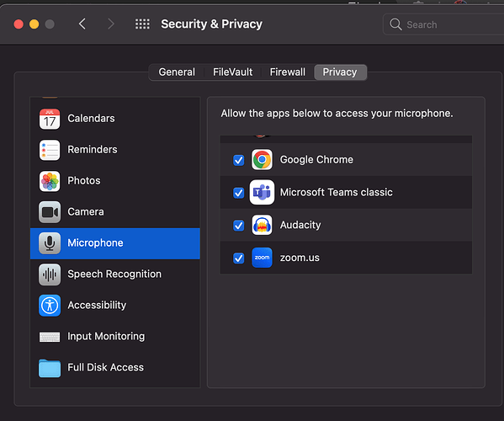The width and height of the screenshot is (504, 421).
Task: Choose the Photos privacy category
Action: (x=115, y=181)
